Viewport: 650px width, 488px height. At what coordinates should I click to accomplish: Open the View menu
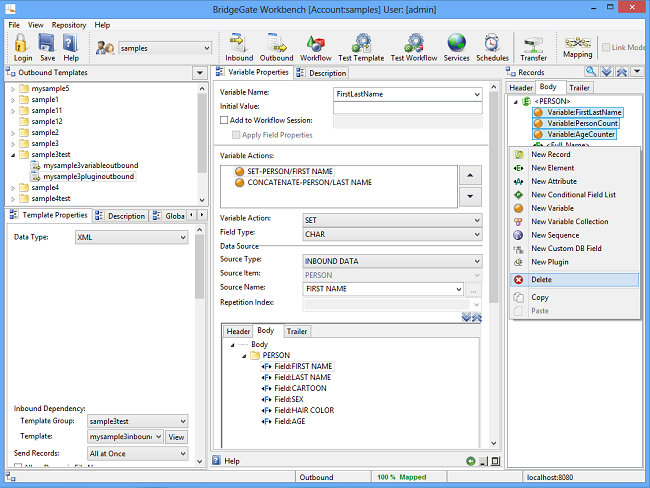point(36,25)
